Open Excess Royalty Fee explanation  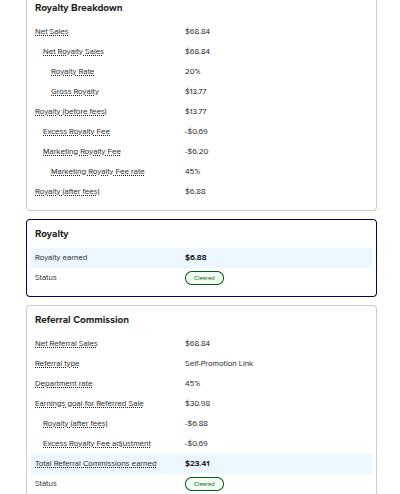[x=76, y=132]
